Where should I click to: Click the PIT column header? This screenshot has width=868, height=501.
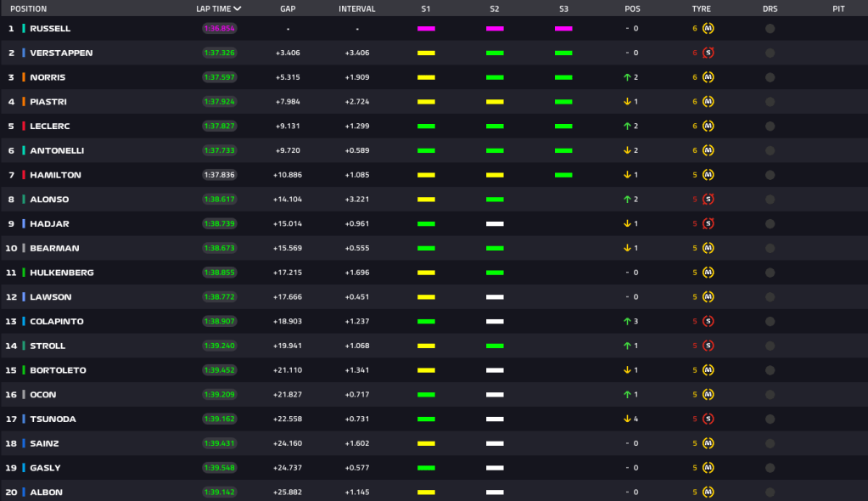[838, 8]
